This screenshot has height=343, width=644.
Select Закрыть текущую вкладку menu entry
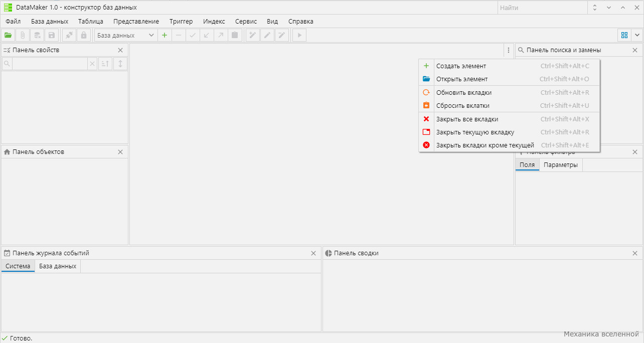(509, 132)
